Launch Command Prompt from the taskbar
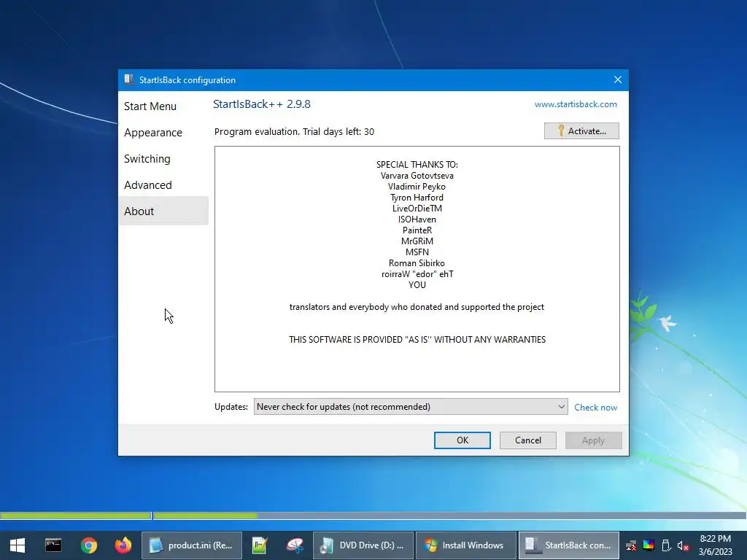Viewport: 747px width, 560px height. [x=53, y=545]
